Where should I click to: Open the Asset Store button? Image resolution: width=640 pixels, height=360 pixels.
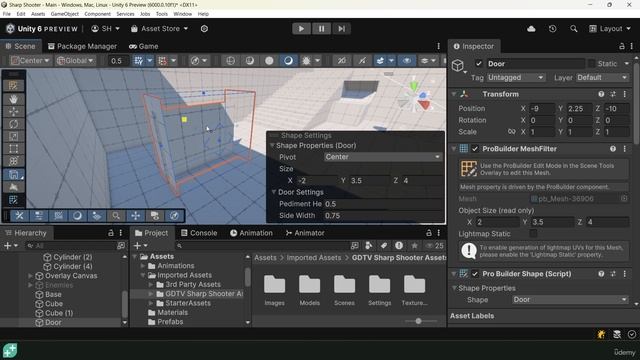pos(159,29)
